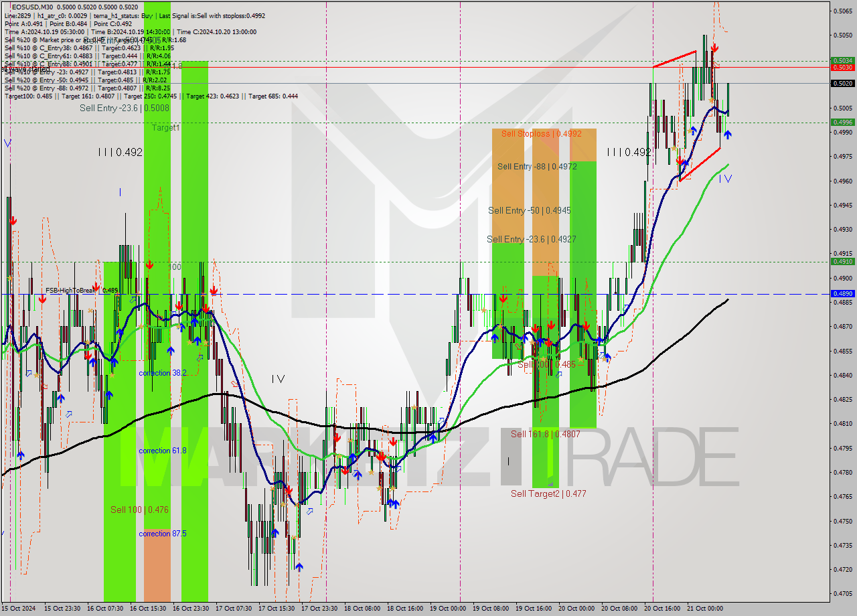Select the blue 0.4890 price tag
Viewport: 857px width, 616px height.
tap(842, 293)
